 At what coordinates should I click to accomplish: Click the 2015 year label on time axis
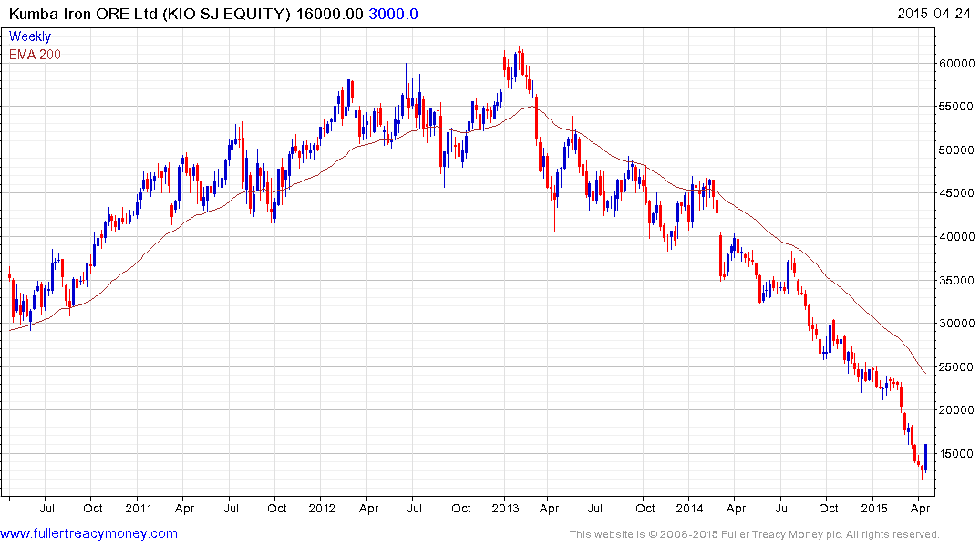coord(873,508)
